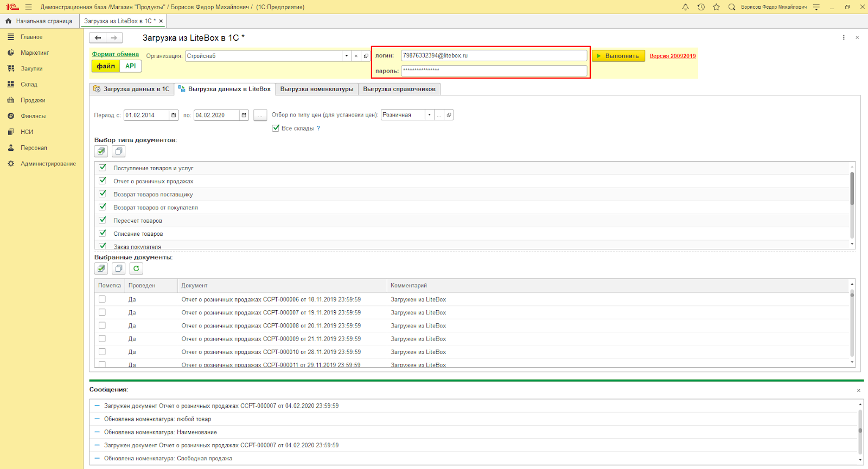Clear the Организация field with the x button
Image resolution: width=868 pixels, height=469 pixels.
356,56
